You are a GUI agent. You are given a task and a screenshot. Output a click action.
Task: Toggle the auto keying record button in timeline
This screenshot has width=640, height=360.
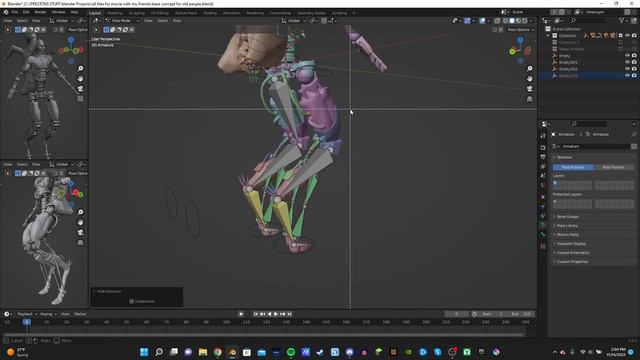(241, 314)
